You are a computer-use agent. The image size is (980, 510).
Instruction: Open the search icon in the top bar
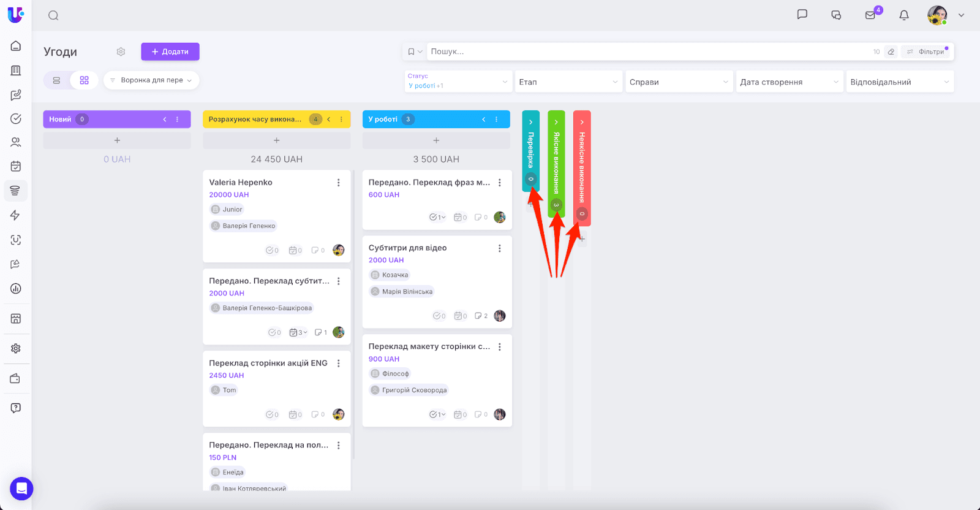(53, 15)
